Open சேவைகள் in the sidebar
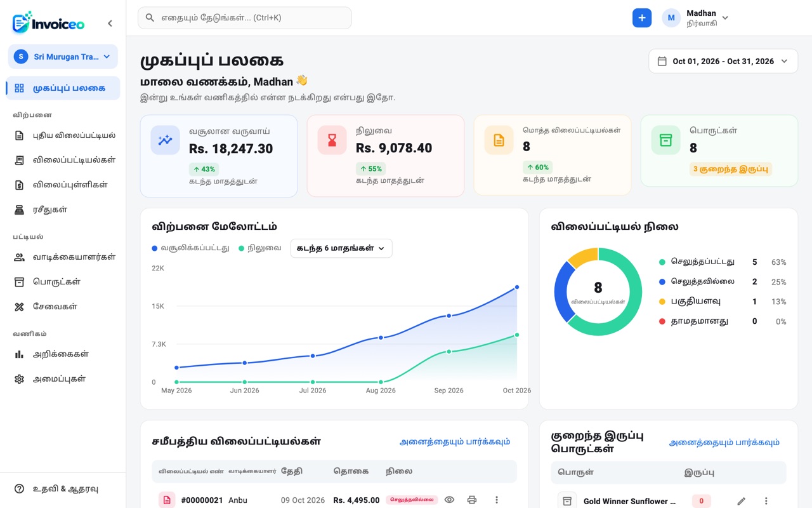Image resolution: width=812 pixels, height=508 pixels. tap(63, 307)
